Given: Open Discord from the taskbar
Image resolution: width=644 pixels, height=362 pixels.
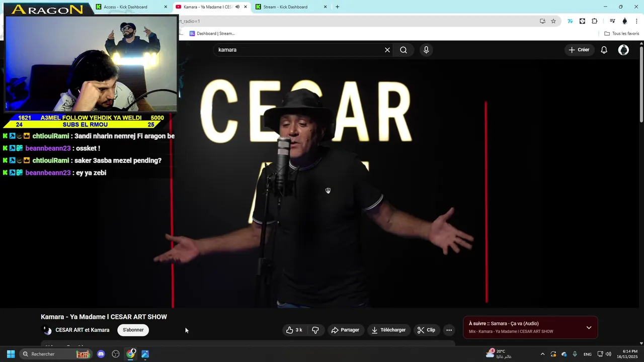Looking at the screenshot, I should coord(101,354).
